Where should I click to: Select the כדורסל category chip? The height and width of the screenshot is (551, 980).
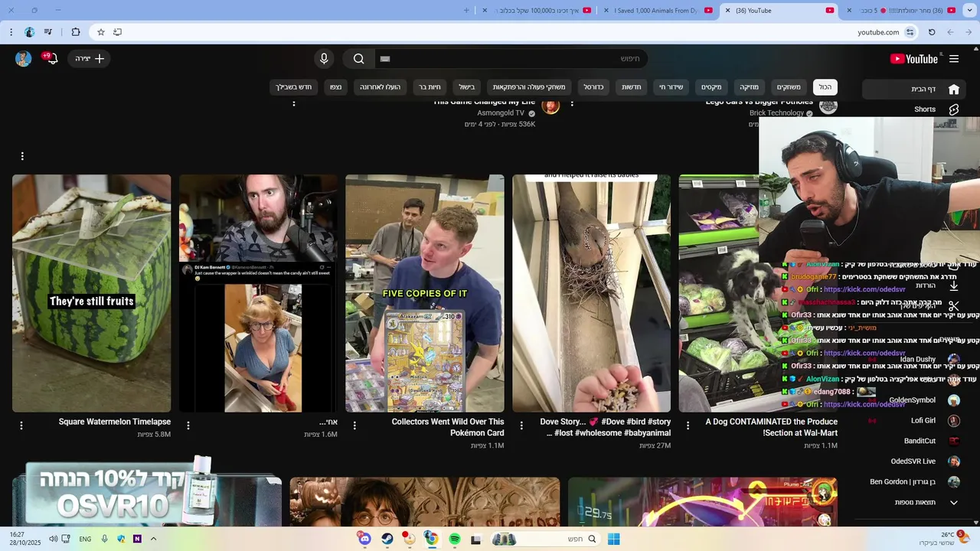point(593,87)
